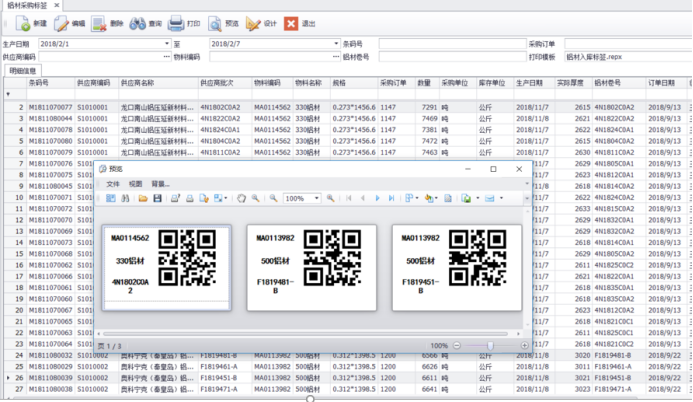Expand the end date dropdown 2018/2/7
The image size is (693, 402).
tap(334, 44)
